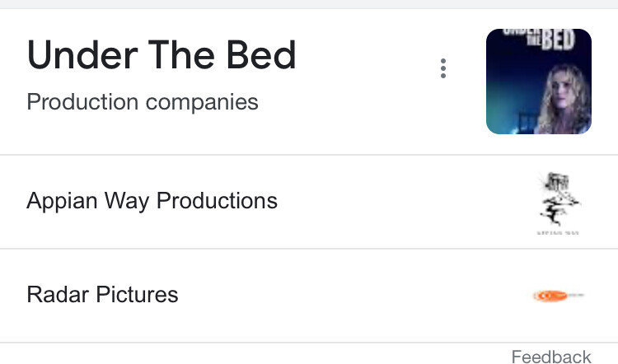Click the word Productions in the first company row
This screenshot has width=618, height=364.
click(x=218, y=200)
